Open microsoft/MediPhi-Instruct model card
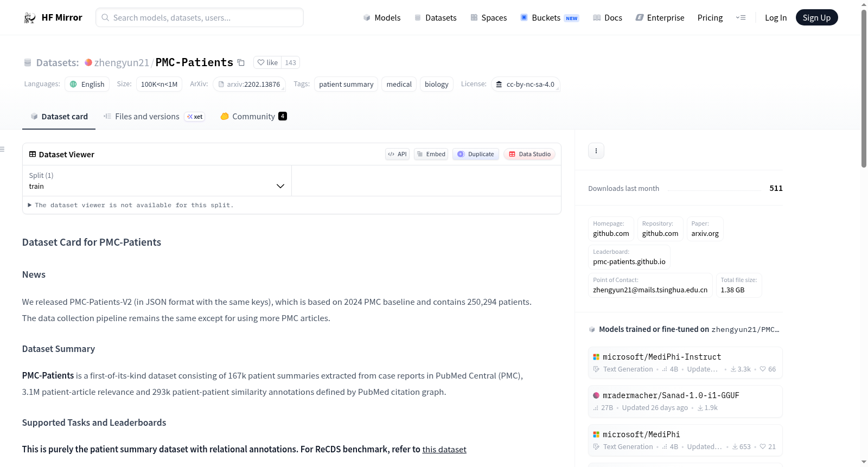Screen dimensions: 868x467 (685, 363)
